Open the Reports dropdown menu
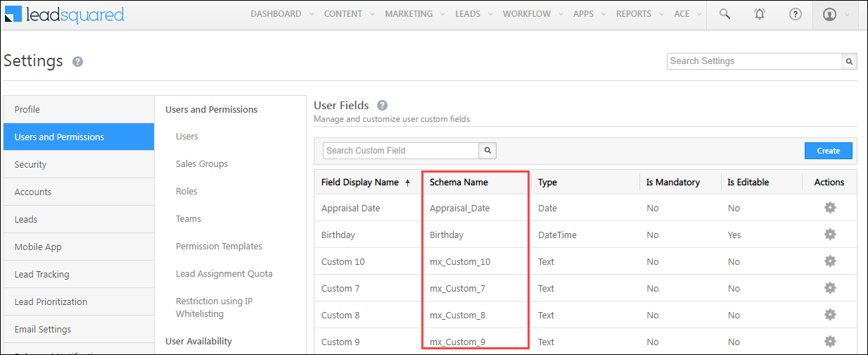 point(639,14)
